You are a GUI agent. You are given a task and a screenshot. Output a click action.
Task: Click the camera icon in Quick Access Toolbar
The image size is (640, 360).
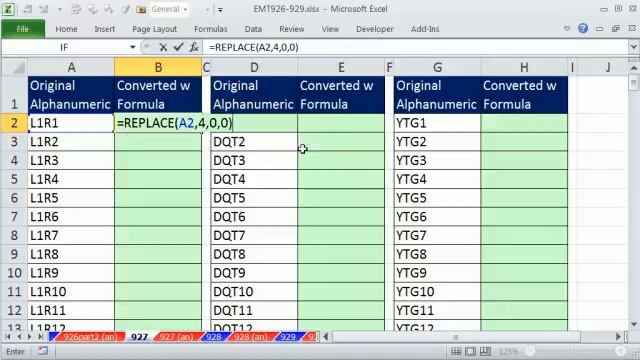click(x=141, y=9)
